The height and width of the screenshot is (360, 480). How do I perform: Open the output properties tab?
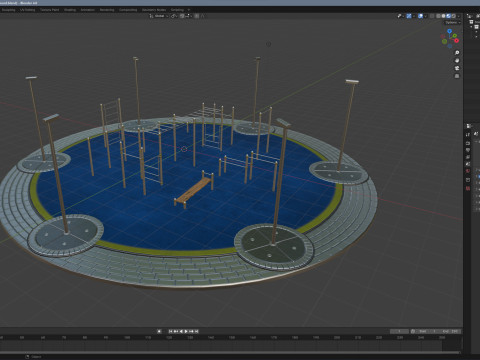[468, 150]
